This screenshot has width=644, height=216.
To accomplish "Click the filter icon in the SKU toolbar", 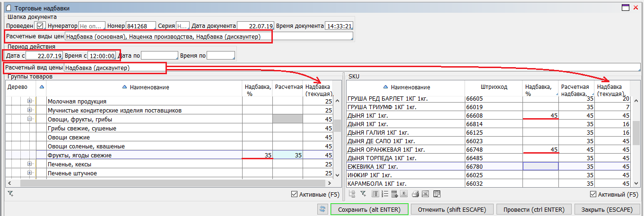I will click(x=363, y=194).
